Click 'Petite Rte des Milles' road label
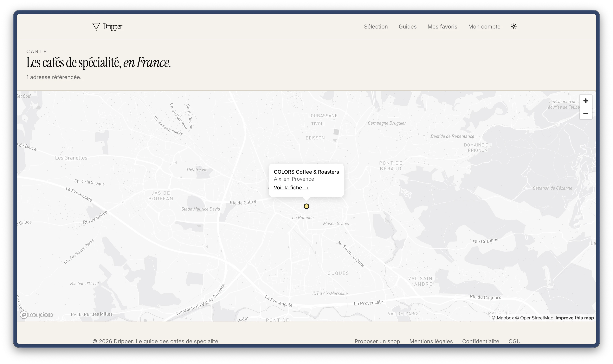Viewport: 613px width, 364px height. point(92,314)
